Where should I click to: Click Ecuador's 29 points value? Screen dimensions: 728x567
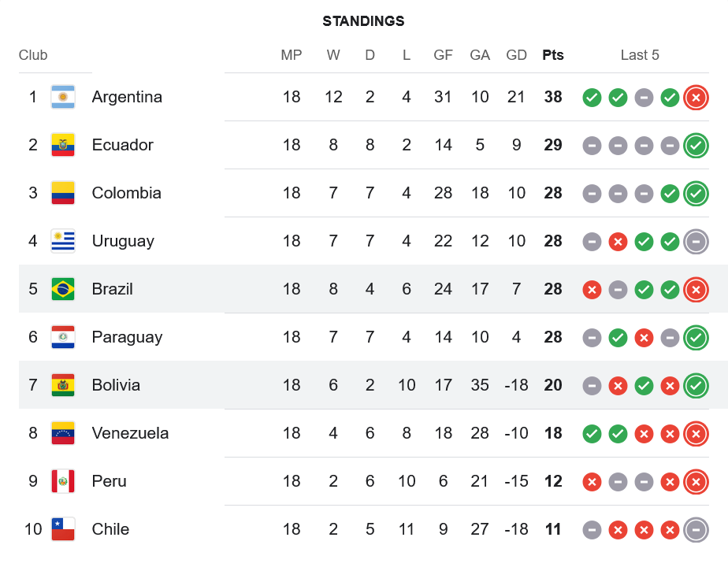pyautogui.click(x=553, y=145)
